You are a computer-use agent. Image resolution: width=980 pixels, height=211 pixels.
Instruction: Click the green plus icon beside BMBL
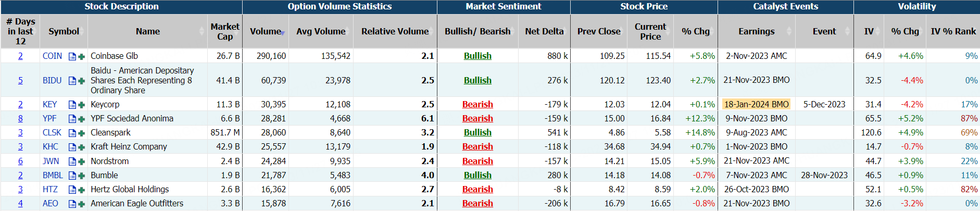[81, 176]
